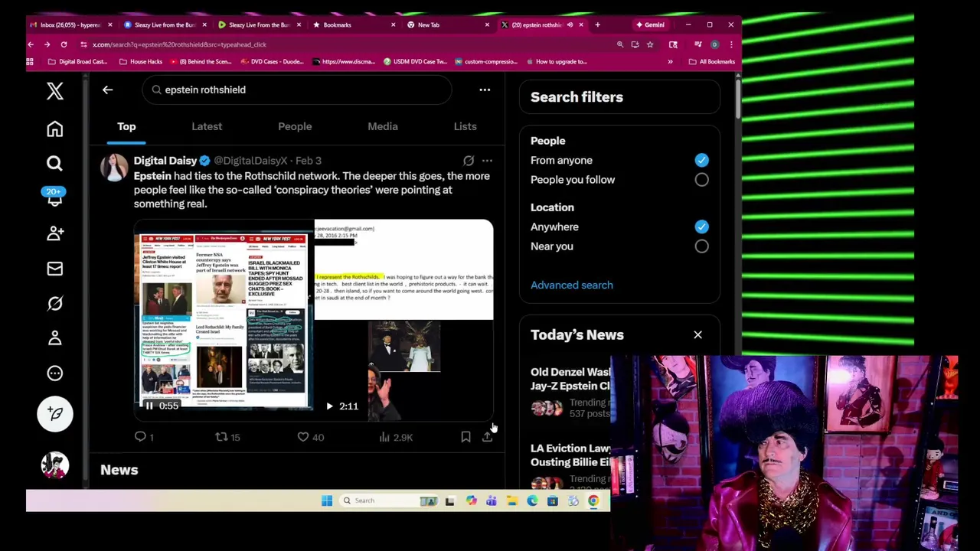
Task: Reload the page in browser
Action: (x=64, y=44)
